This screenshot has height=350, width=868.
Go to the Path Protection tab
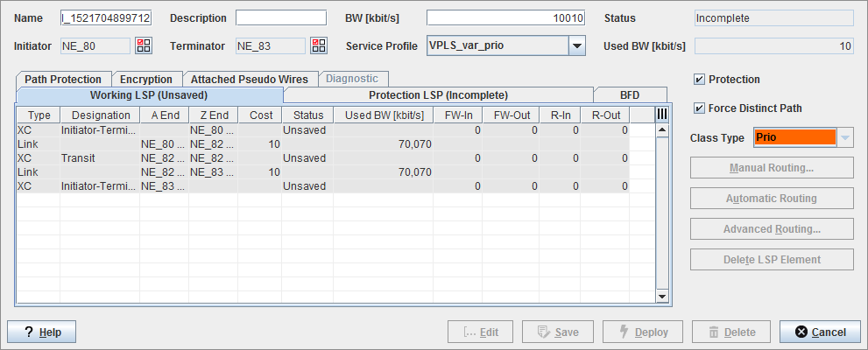(x=63, y=80)
